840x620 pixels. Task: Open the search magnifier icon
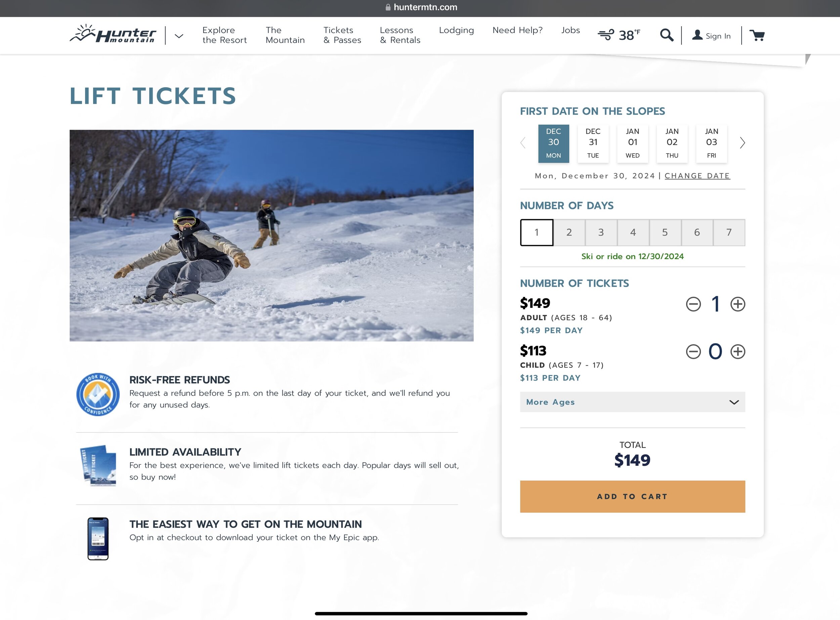667,35
